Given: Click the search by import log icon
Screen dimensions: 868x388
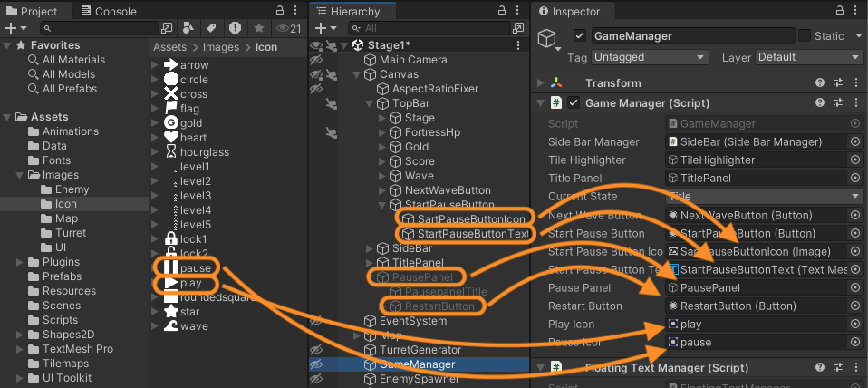Looking at the screenshot, I should (235, 28).
